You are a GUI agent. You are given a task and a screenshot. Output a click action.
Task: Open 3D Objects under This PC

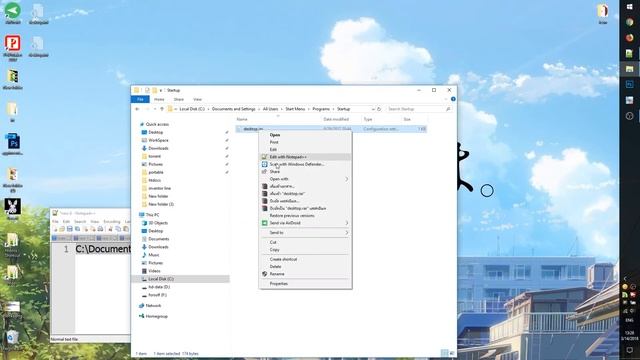tap(158, 223)
